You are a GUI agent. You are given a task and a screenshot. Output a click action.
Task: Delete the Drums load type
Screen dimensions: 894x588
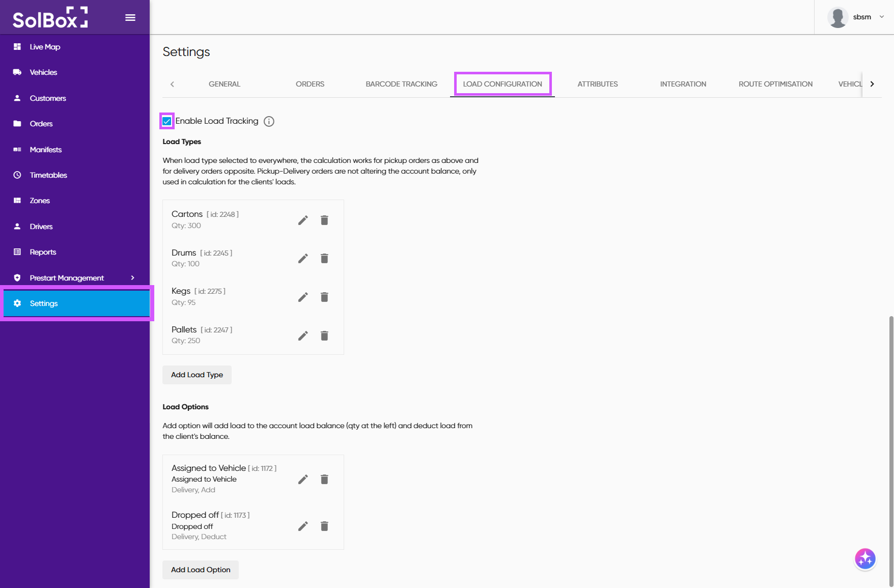[x=324, y=259]
